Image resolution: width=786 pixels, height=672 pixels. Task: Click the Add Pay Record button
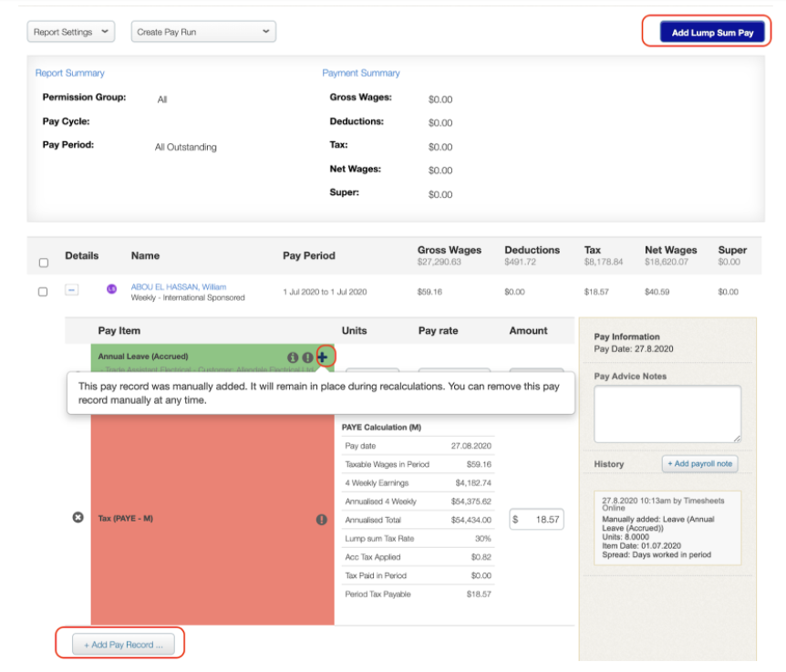[123, 645]
